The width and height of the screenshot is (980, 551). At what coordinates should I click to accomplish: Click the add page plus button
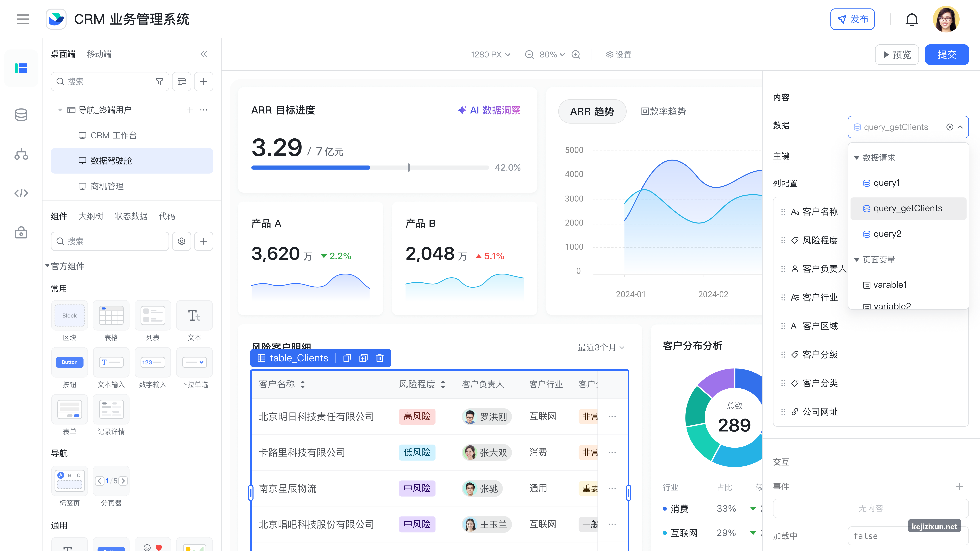point(203,81)
